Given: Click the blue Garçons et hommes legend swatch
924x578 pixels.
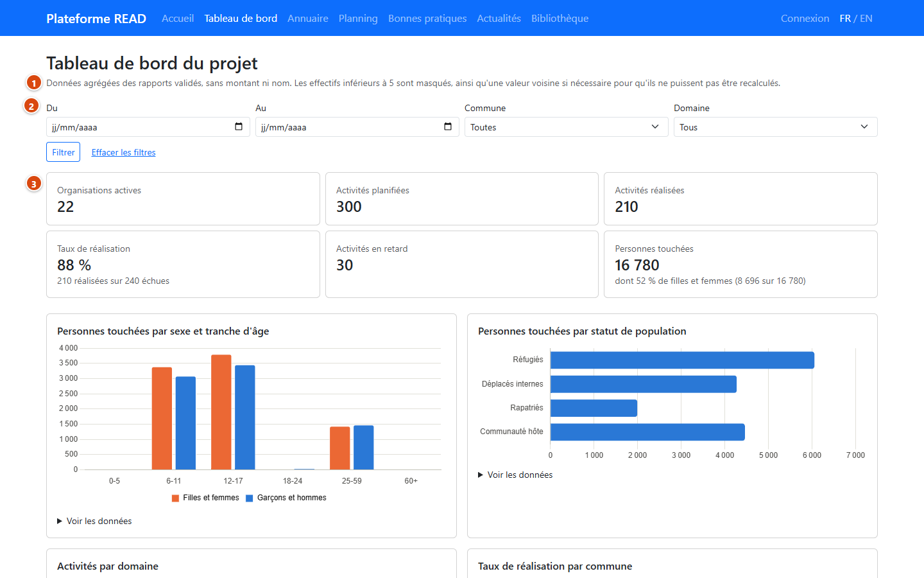Looking at the screenshot, I should pos(250,498).
